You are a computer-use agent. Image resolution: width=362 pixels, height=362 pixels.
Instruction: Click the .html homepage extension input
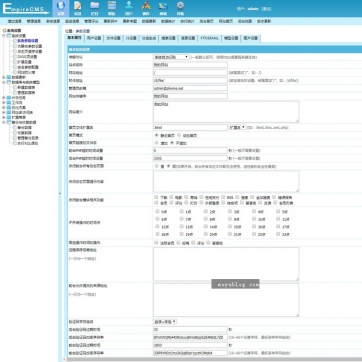point(190,127)
